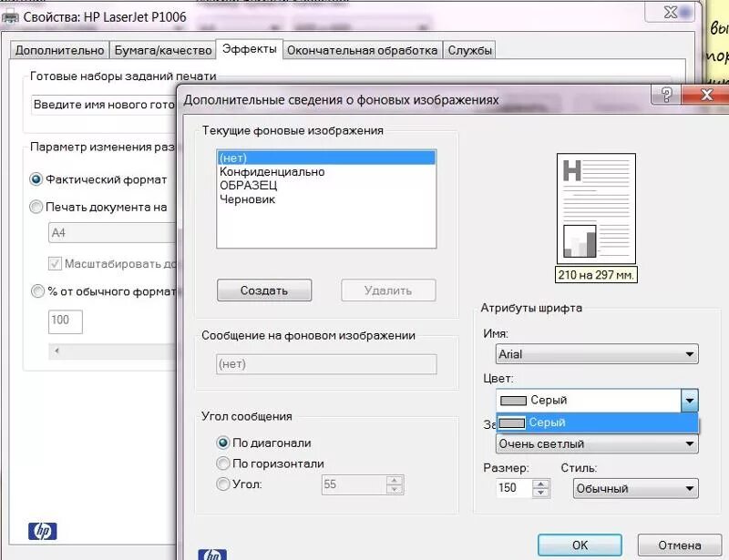The height and width of the screenshot is (560, 729).
Task: Switch to Окончательная обработка tab
Action: (x=362, y=50)
